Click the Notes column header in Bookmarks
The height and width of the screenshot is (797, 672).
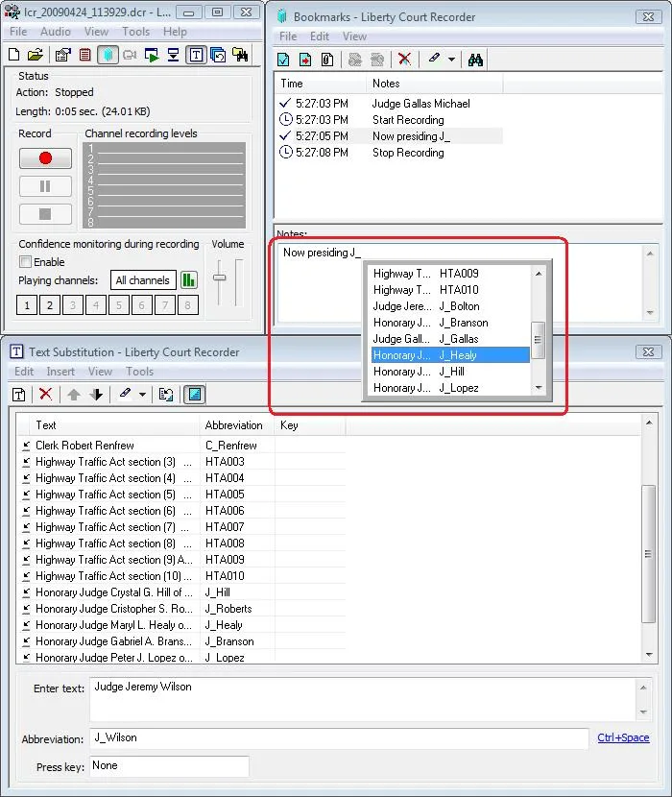[x=435, y=84]
